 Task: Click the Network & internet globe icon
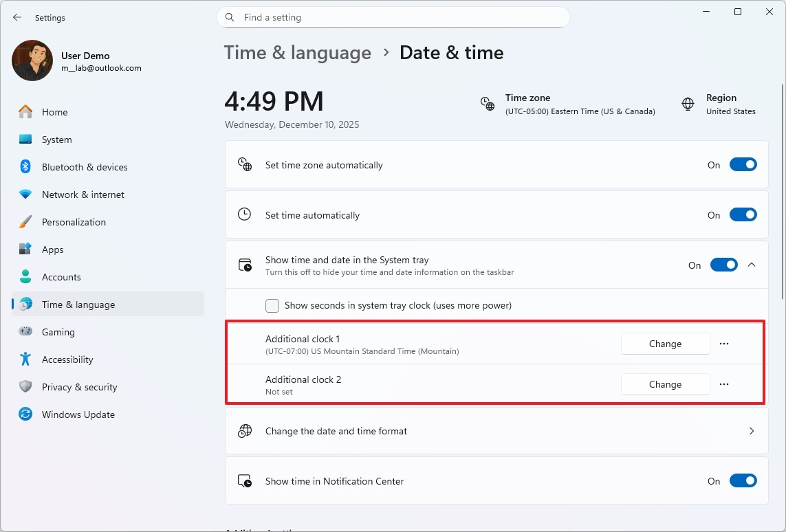coord(25,194)
